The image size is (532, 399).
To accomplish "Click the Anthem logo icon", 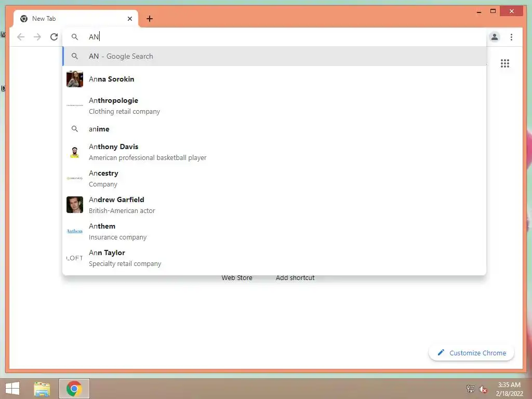I will pyautogui.click(x=75, y=231).
